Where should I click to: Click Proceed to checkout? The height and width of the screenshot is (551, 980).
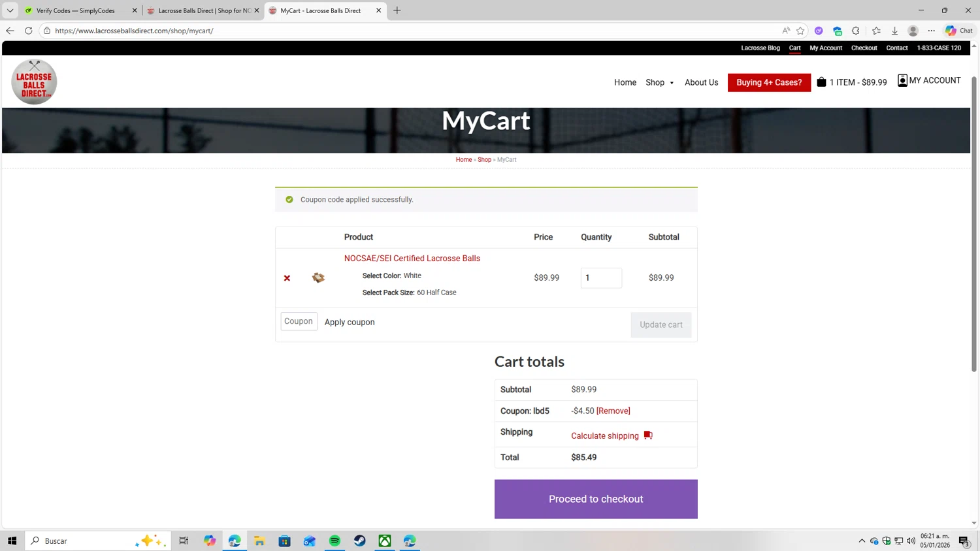pos(596,499)
